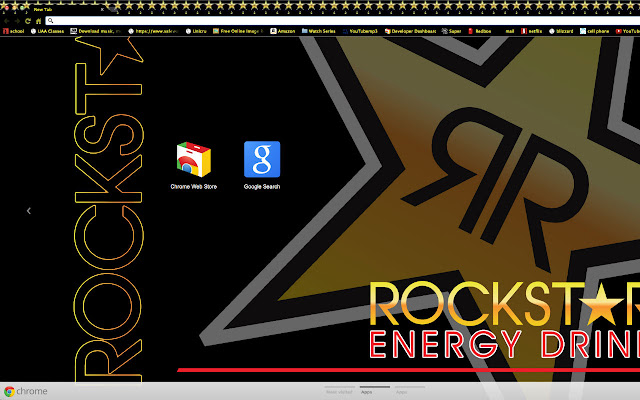Open the Download music bookmark

click(96, 31)
